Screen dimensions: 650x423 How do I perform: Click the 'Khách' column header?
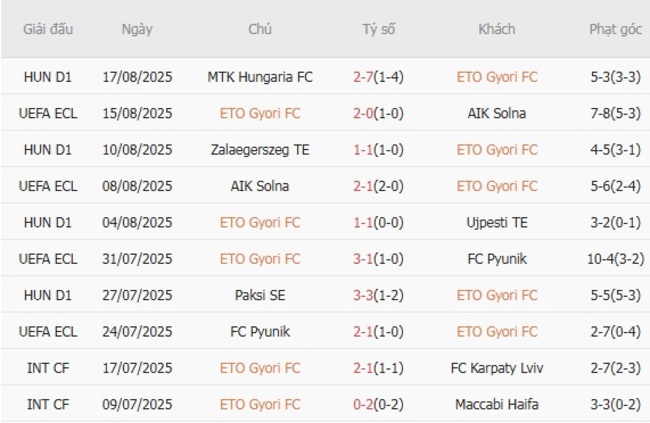click(497, 29)
